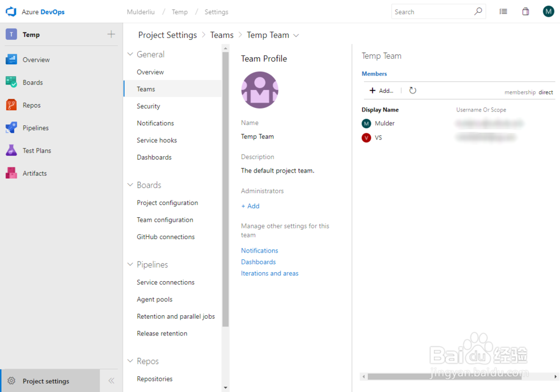This screenshot has height=392, width=560.
Task: Open Pipelines from the left sidebar
Action: point(38,128)
